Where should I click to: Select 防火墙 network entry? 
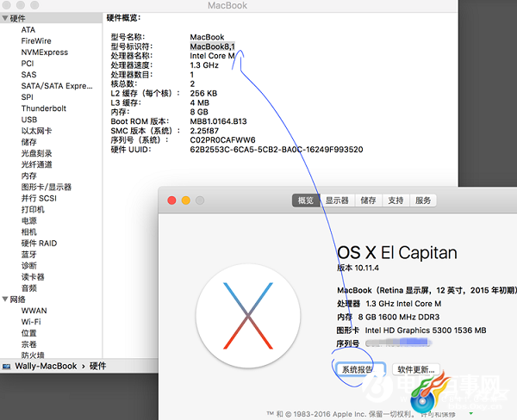tap(33, 355)
